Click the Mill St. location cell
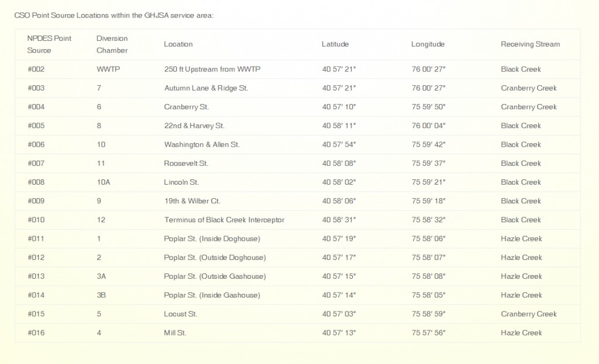The width and height of the screenshot is (599, 364). coord(175,333)
